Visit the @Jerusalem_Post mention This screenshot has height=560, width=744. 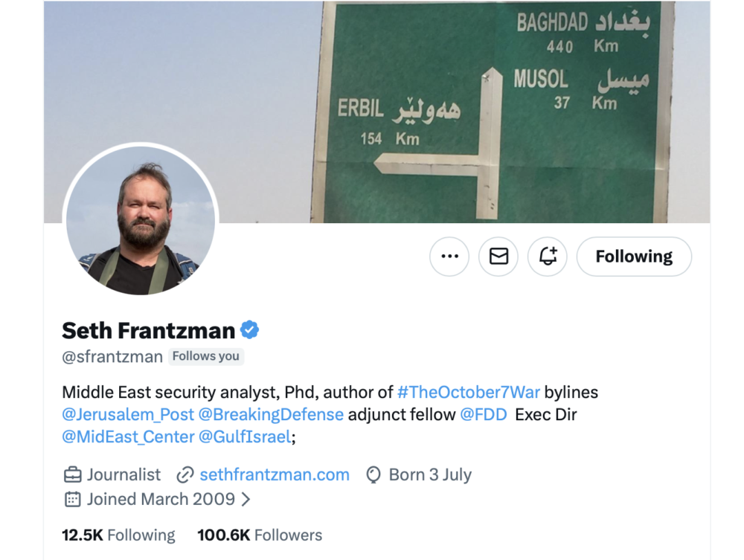(x=128, y=414)
